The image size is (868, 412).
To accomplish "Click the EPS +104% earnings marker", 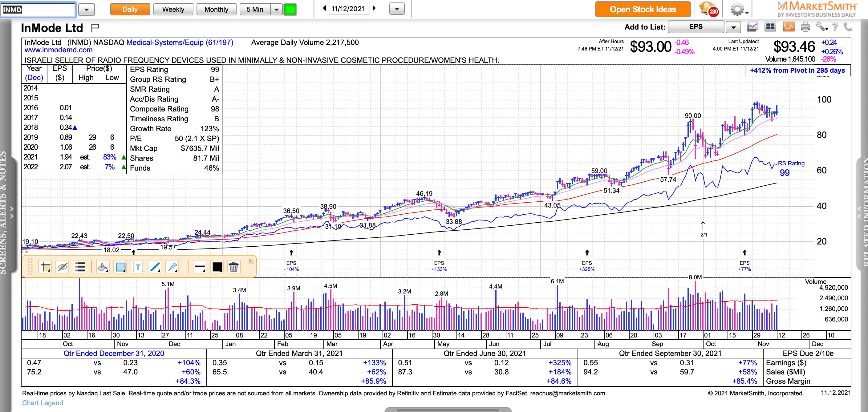I will point(291,261).
